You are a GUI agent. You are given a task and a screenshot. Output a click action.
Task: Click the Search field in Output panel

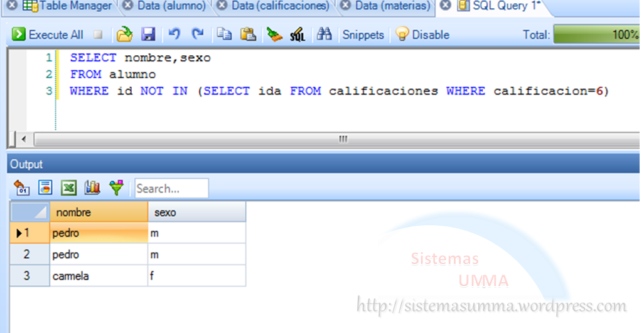tap(171, 188)
